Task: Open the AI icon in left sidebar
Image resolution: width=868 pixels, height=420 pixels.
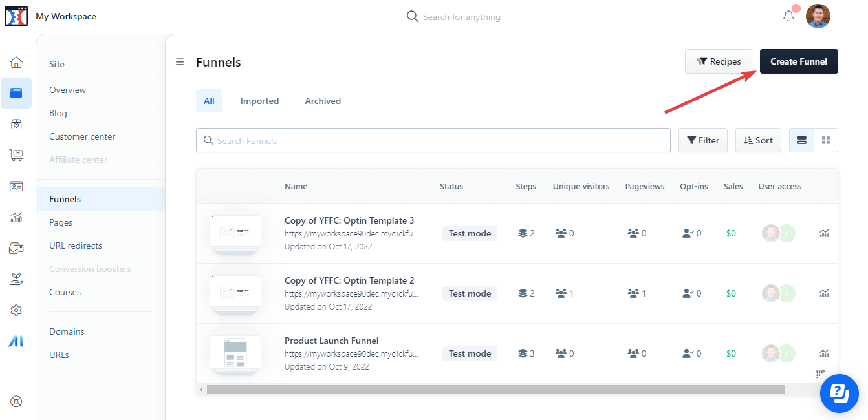Action: pyautogui.click(x=16, y=342)
